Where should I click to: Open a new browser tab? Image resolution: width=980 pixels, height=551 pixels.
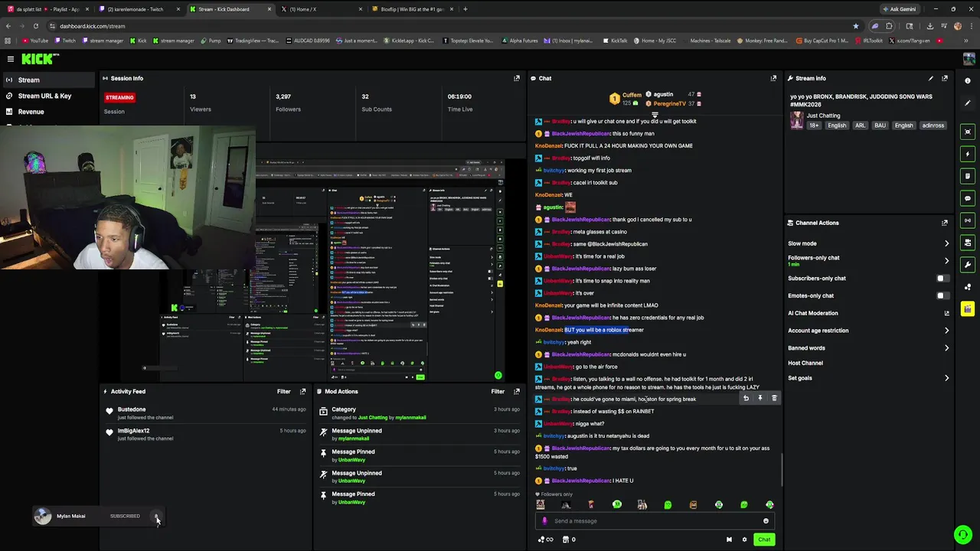(465, 9)
